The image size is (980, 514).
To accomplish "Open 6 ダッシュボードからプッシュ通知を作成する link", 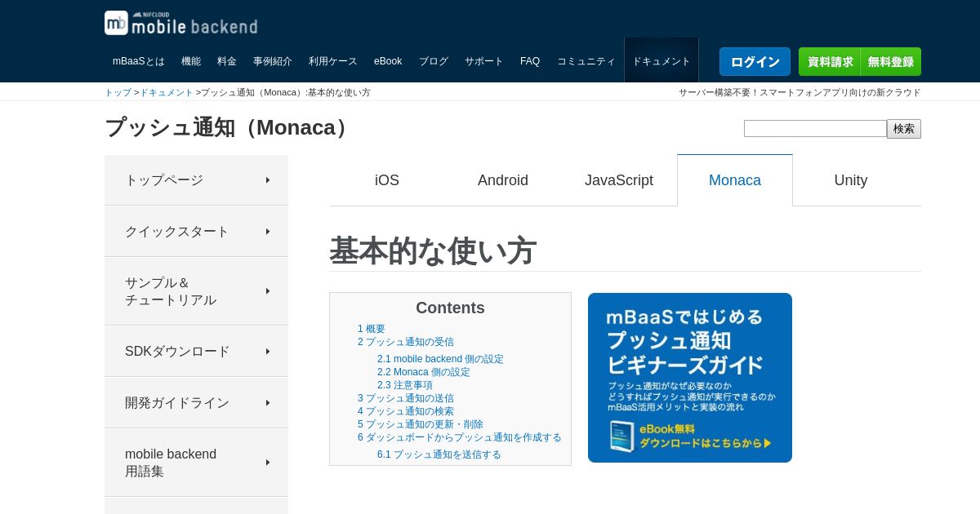I will click(x=460, y=437).
